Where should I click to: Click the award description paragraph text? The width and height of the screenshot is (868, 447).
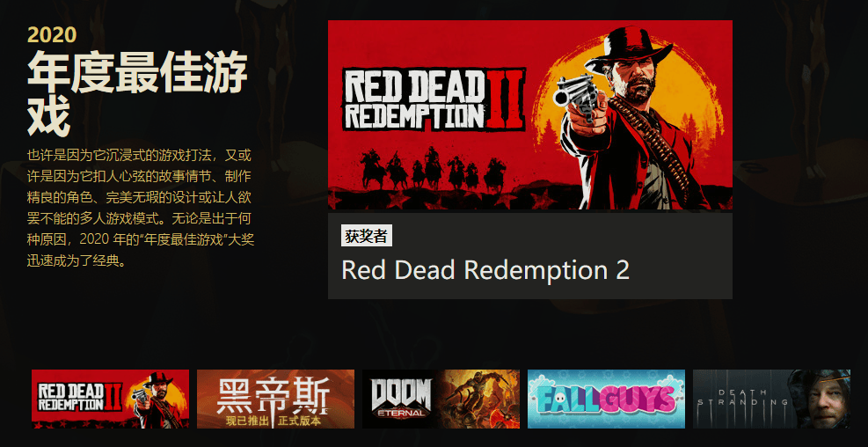(141, 208)
